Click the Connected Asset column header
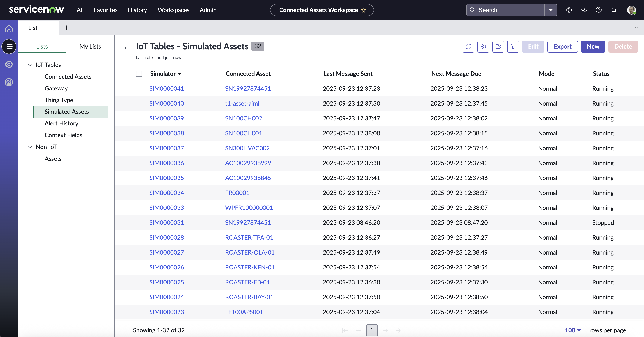This screenshot has height=337, width=644. 248,74
